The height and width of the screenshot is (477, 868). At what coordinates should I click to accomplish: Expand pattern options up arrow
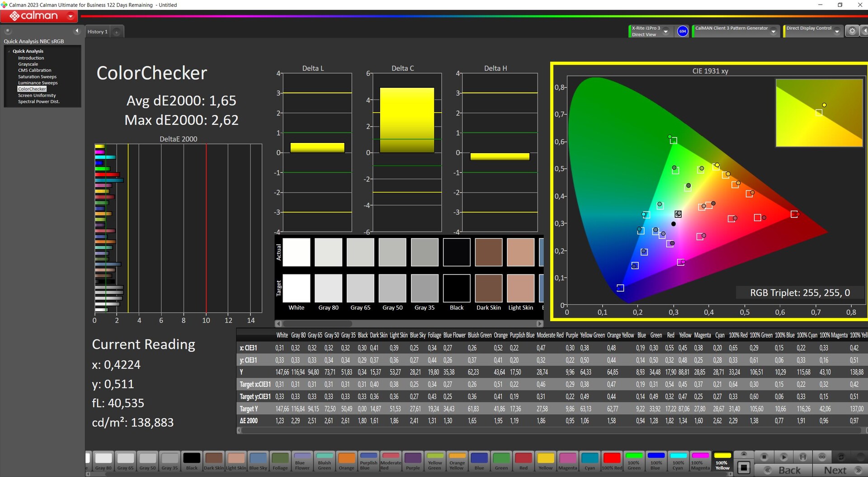[744, 454]
